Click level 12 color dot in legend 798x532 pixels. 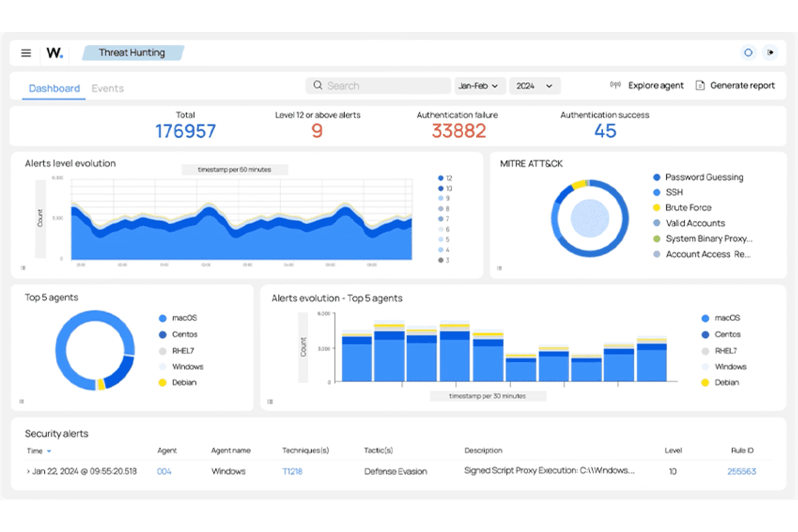pyautogui.click(x=441, y=178)
